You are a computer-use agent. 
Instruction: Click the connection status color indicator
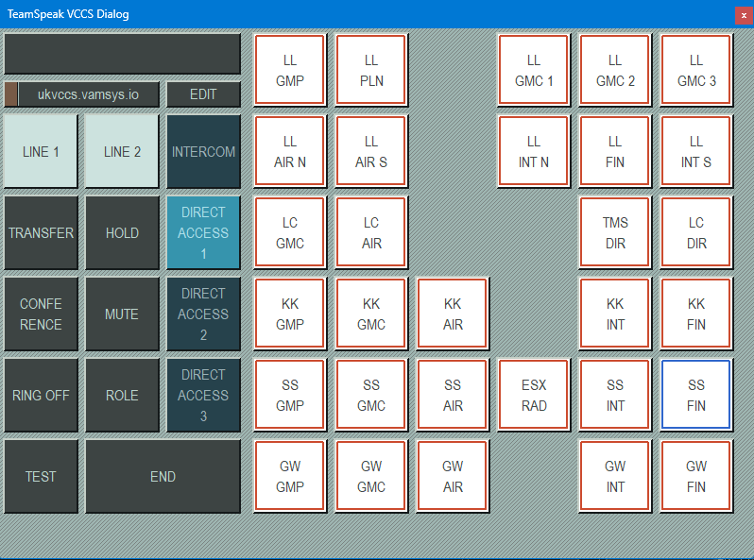[11, 94]
